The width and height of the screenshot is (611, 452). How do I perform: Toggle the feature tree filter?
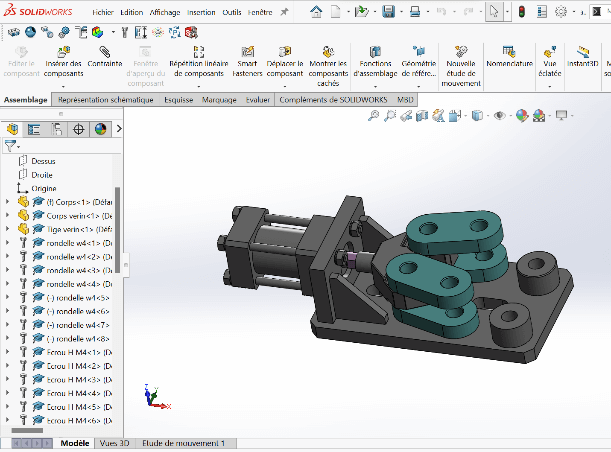tap(11, 146)
